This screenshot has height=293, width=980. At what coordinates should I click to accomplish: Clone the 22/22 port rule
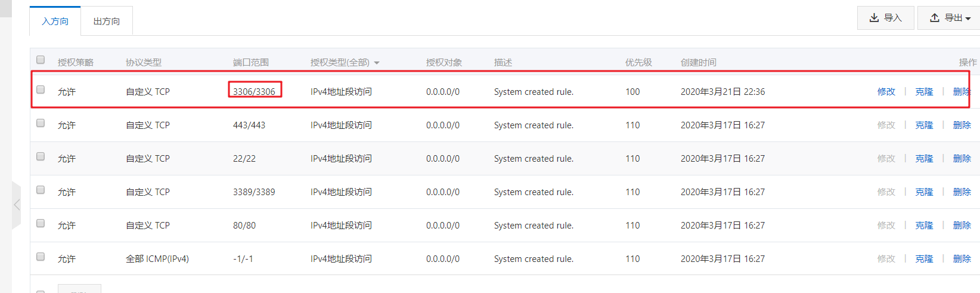[x=924, y=159]
